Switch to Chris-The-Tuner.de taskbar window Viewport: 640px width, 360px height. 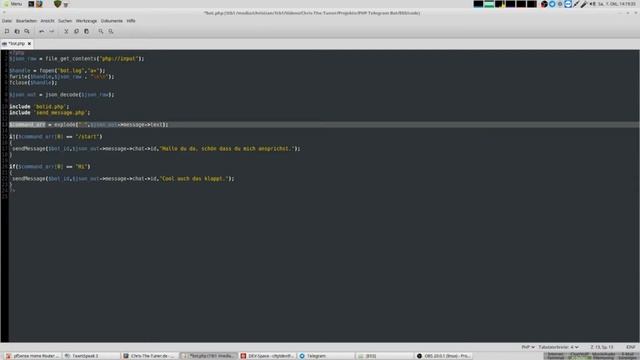pyautogui.click(x=150, y=356)
